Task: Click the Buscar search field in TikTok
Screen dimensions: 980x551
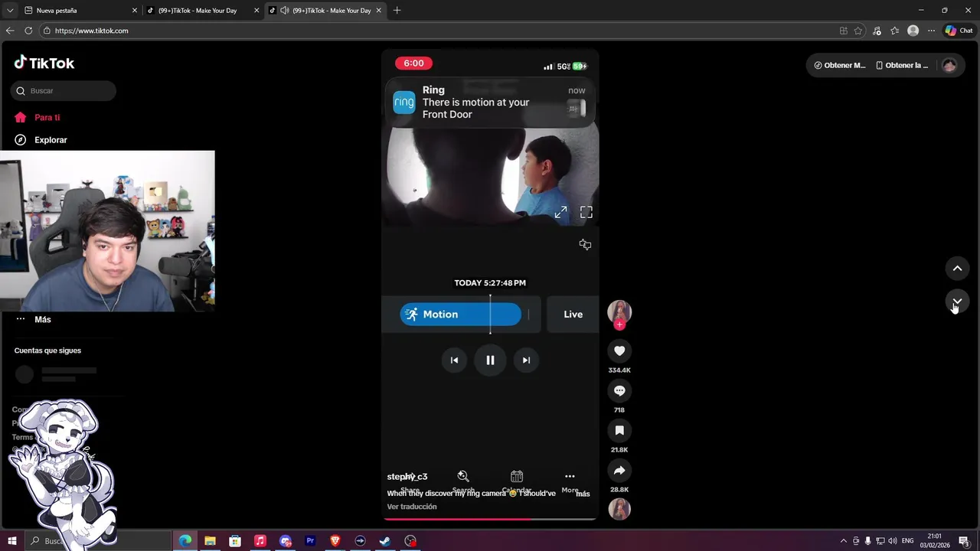Action: pos(64,91)
